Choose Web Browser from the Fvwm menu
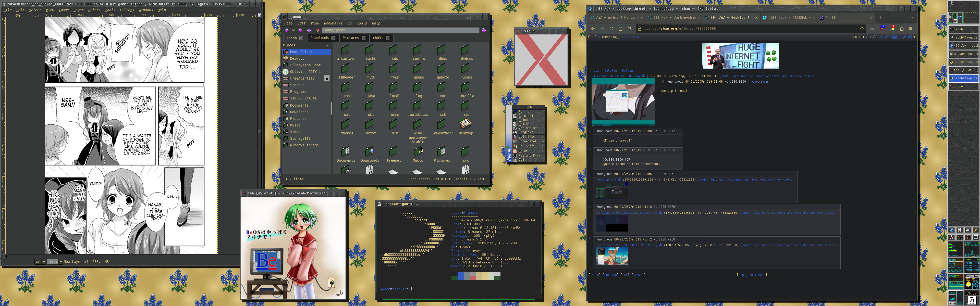Viewport: 980px width, 306px height. [529, 128]
